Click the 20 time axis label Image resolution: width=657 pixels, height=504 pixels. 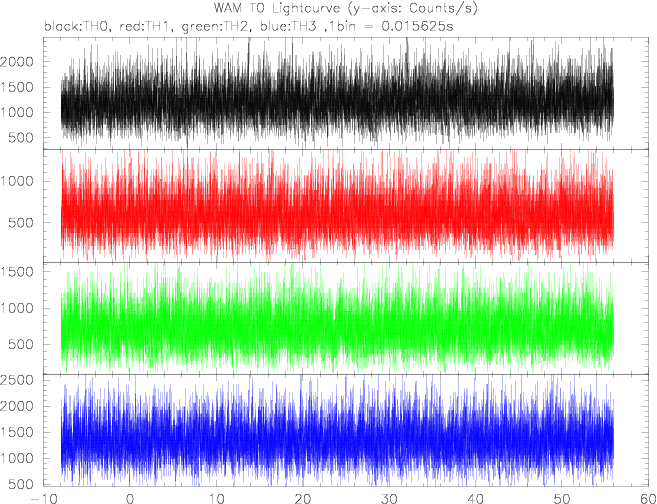point(303,499)
